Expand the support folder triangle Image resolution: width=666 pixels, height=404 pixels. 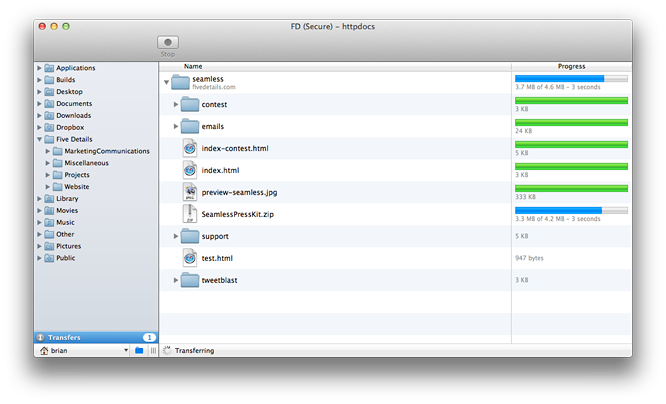pyautogui.click(x=176, y=236)
